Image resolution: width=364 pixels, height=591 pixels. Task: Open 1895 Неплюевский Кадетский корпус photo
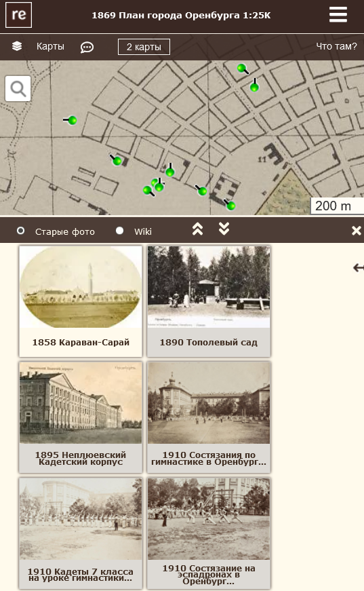click(81, 417)
